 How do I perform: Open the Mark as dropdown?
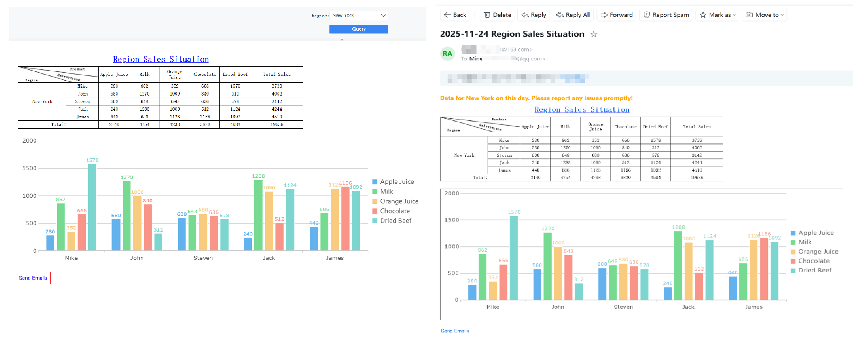coord(718,15)
